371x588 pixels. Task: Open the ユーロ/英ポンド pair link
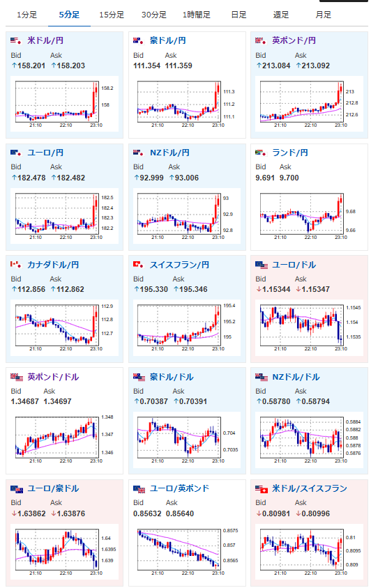(x=179, y=488)
